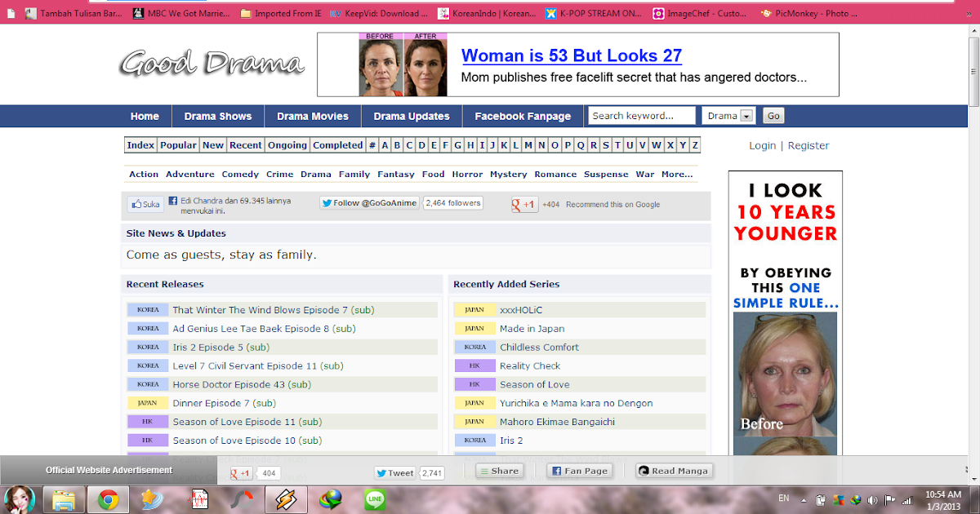Open Childless Comfort series link
Screen dimensions: 980x514
tap(539, 347)
